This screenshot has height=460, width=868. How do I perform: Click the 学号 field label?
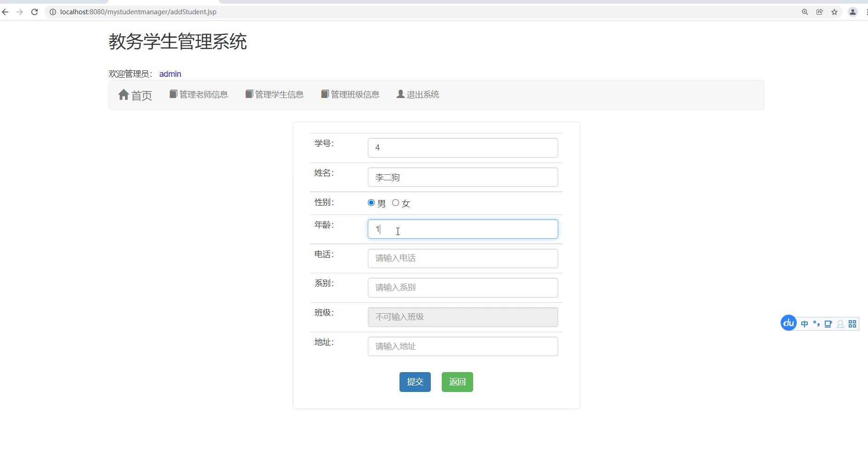pyautogui.click(x=324, y=144)
